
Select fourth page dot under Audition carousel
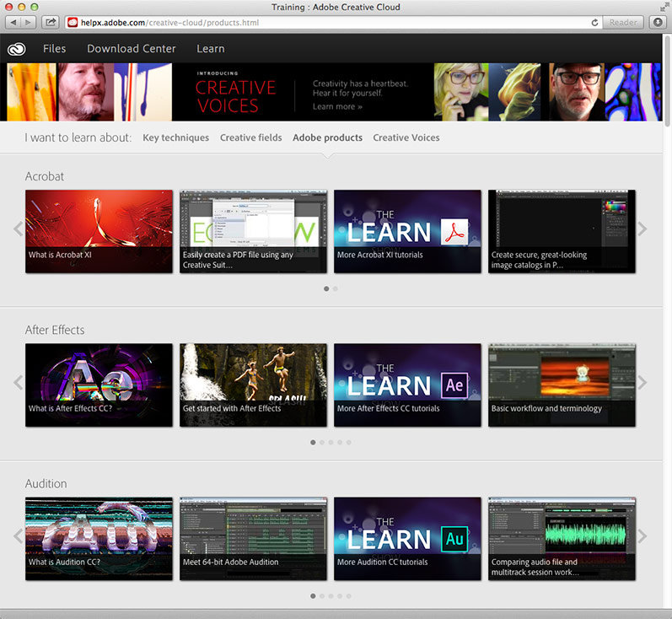click(340, 596)
